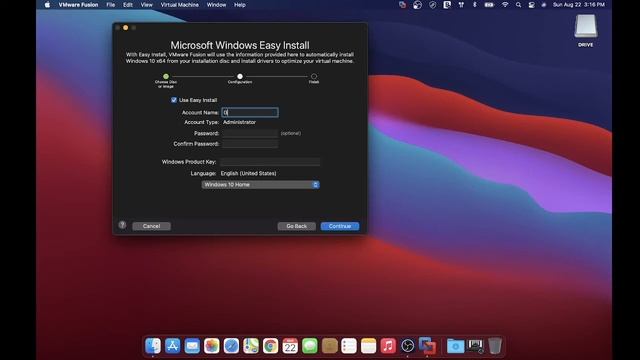The image size is (640, 360).
Task: Uncheck the Use Easy Install checkbox
Action: tap(174, 100)
